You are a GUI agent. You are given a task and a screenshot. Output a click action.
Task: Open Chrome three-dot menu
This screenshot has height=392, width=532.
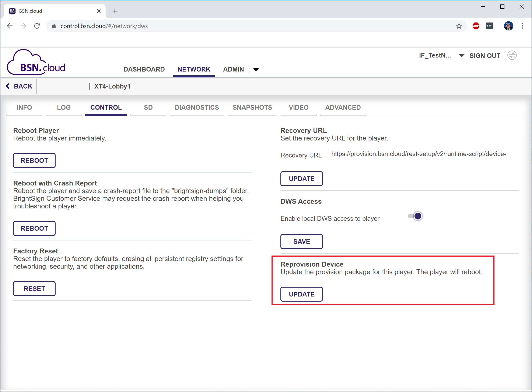(x=522, y=26)
